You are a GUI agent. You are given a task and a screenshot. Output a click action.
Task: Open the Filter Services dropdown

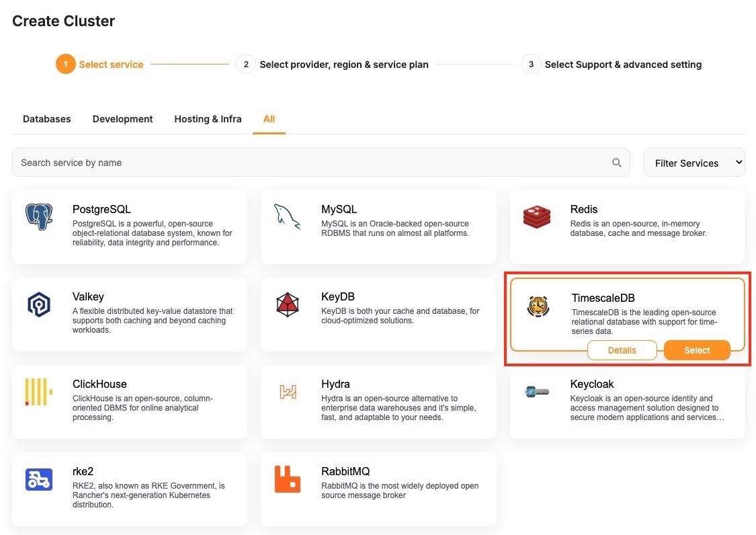(x=694, y=163)
